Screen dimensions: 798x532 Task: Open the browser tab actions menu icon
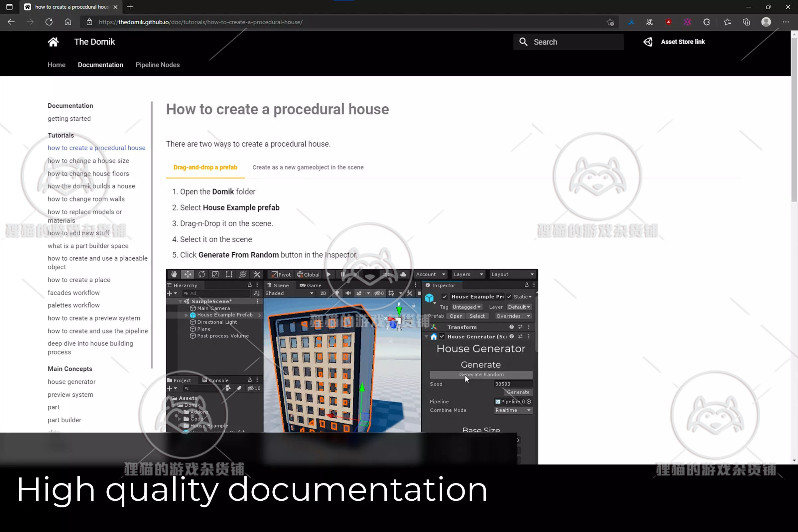(x=10, y=7)
